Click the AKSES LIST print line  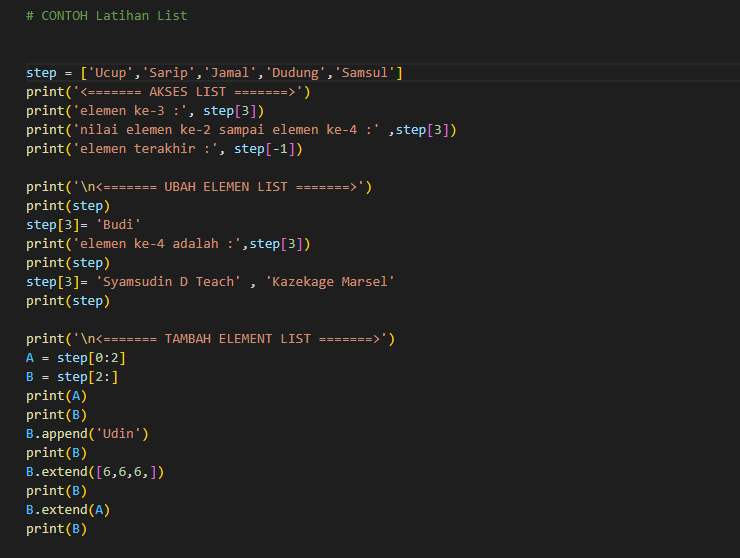168,92
